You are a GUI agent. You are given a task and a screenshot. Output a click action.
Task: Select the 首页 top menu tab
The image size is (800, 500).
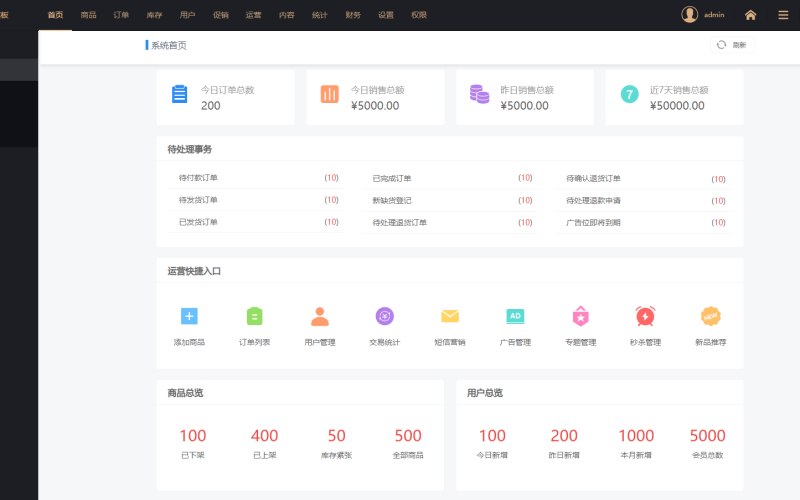point(55,15)
